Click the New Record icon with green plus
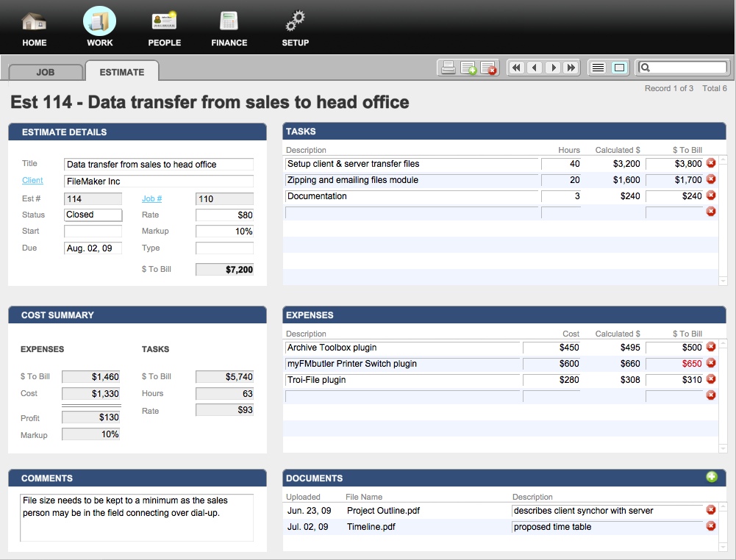This screenshot has height=560, width=736. [x=468, y=68]
